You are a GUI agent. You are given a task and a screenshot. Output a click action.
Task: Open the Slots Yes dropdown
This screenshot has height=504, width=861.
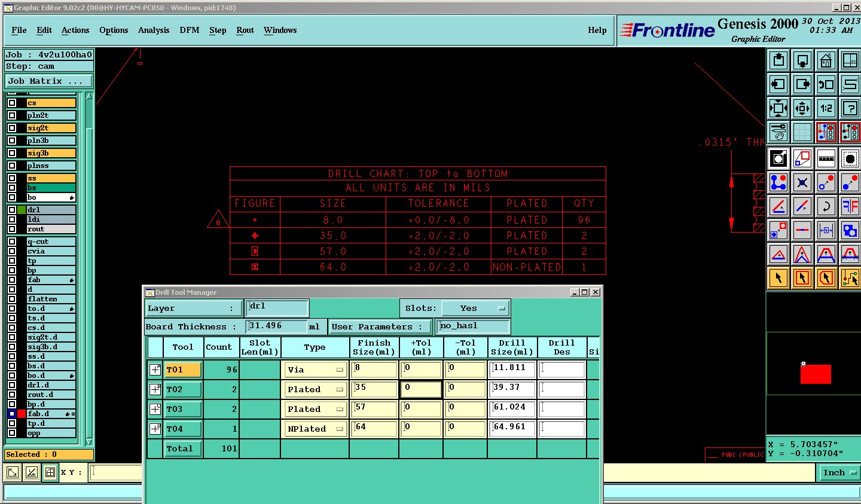point(476,308)
